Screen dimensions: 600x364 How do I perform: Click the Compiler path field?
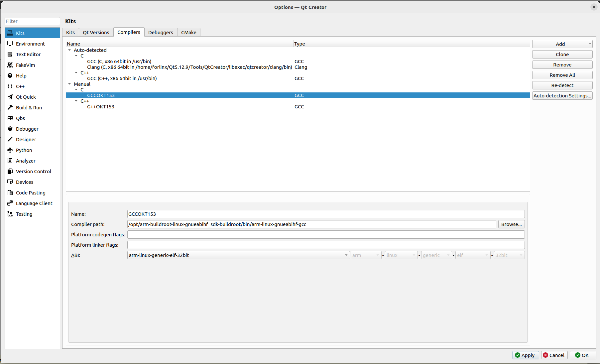[311, 224]
